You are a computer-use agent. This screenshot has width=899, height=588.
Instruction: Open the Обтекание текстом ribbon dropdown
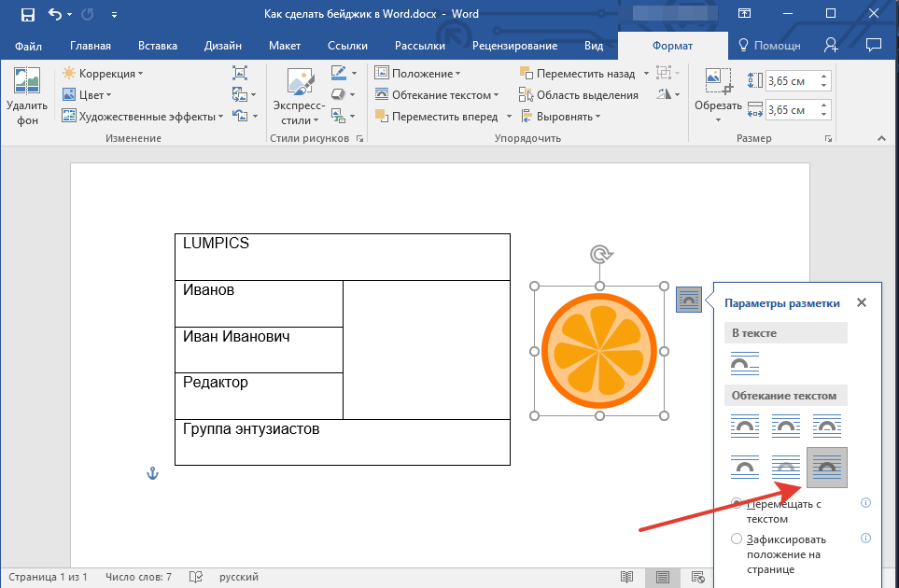[x=437, y=95]
